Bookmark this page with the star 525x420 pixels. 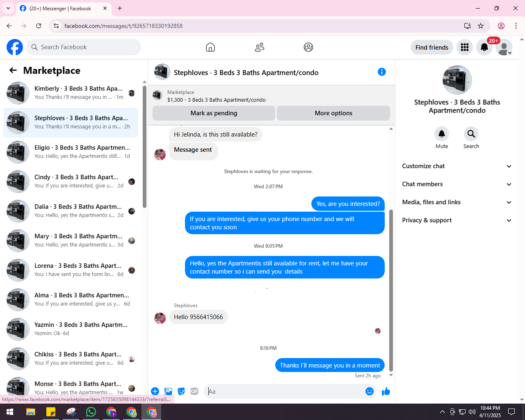[x=481, y=26]
